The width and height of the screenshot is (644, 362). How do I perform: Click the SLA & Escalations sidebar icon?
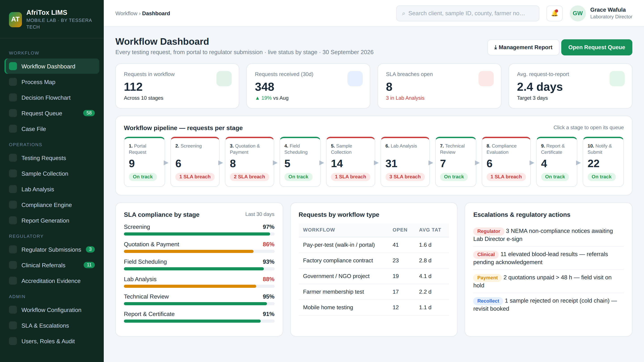(x=13, y=326)
